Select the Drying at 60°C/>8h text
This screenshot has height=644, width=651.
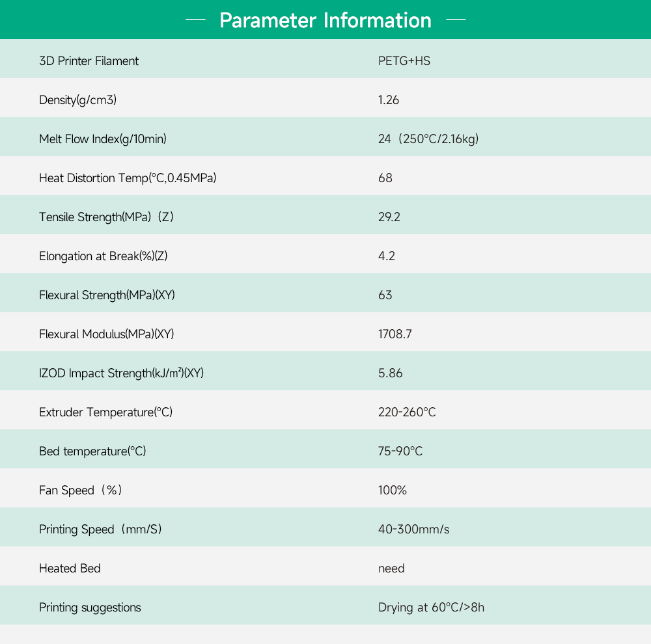click(x=431, y=608)
